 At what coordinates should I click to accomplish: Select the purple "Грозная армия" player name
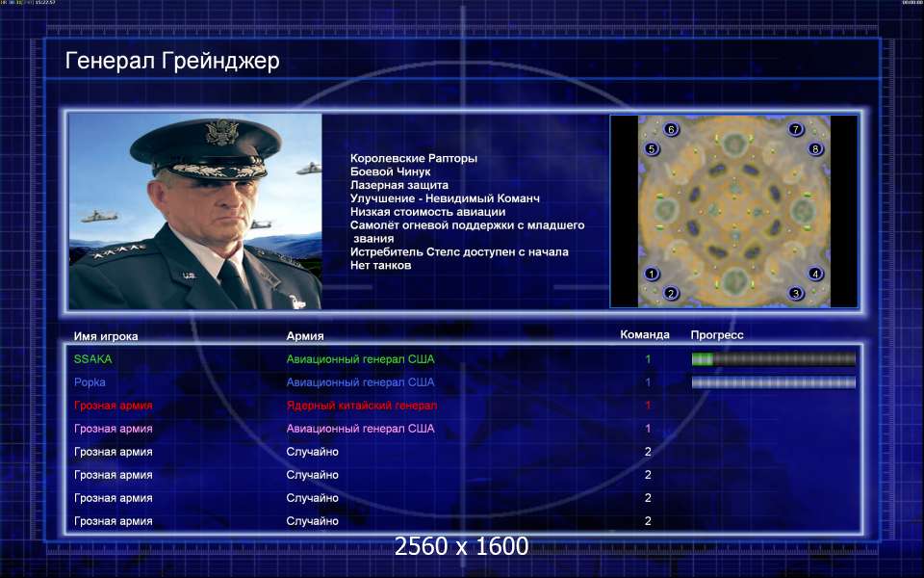(x=114, y=429)
